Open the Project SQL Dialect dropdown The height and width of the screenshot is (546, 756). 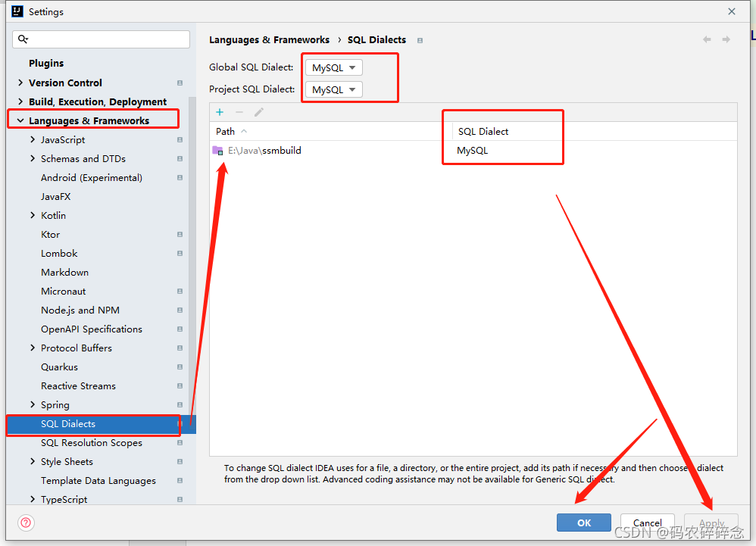333,89
